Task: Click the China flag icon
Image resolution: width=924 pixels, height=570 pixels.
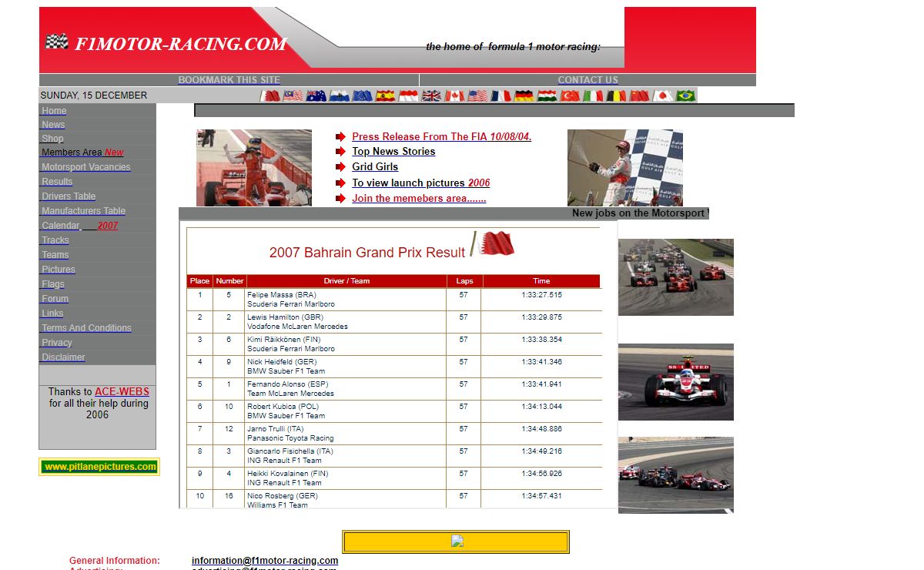Action: click(639, 96)
